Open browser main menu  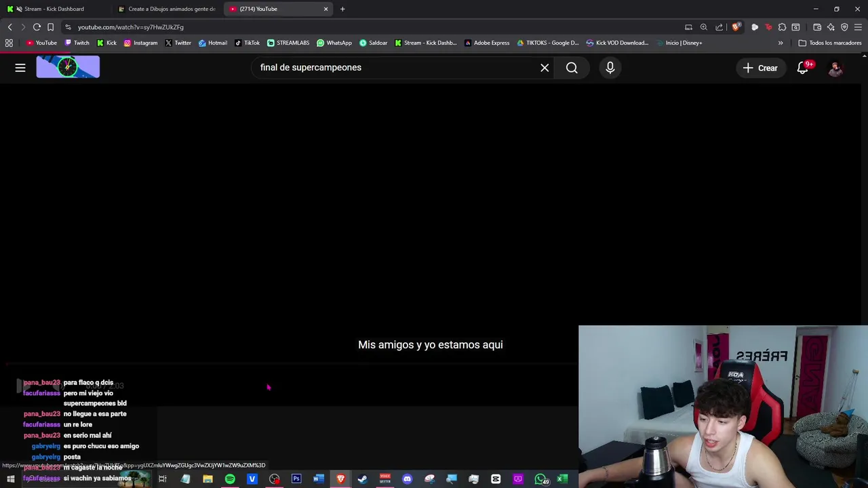858,27
